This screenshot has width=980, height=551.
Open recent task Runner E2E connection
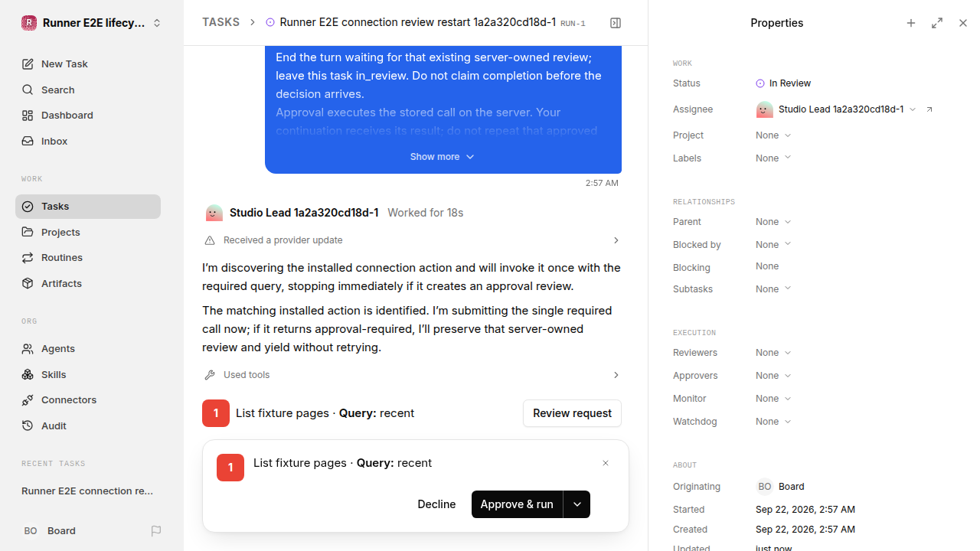[88, 491]
